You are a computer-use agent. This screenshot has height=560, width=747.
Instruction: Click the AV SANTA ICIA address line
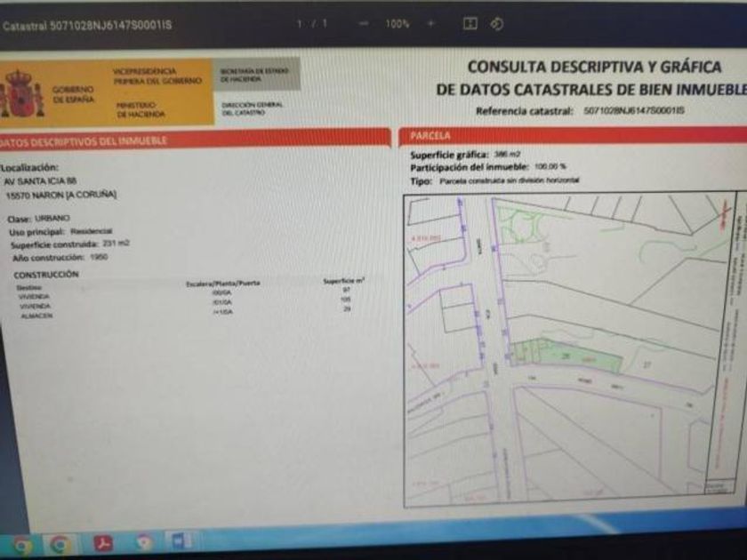[x=40, y=181]
